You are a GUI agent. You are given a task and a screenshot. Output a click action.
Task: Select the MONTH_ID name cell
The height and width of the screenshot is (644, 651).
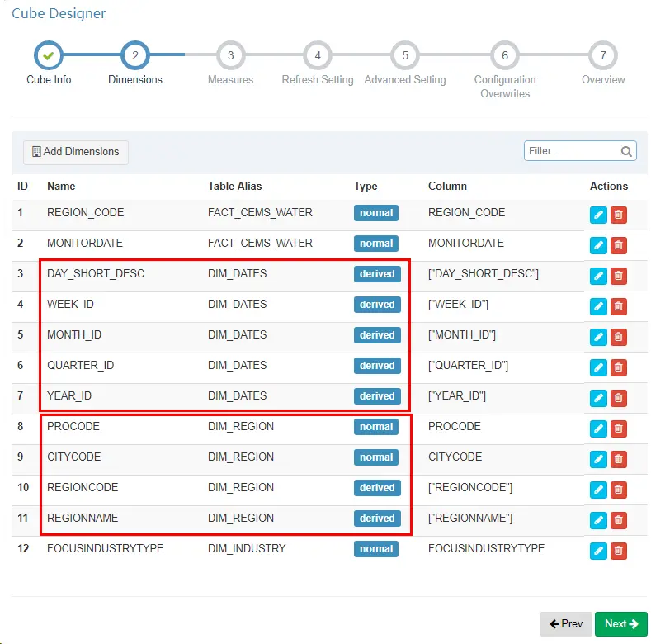tap(74, 335)
